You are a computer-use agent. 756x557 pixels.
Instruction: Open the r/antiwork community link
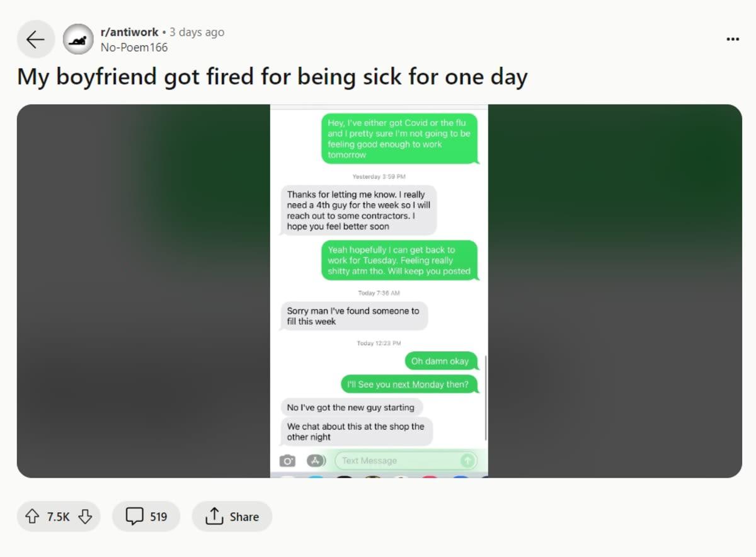[x=129, y=32]
